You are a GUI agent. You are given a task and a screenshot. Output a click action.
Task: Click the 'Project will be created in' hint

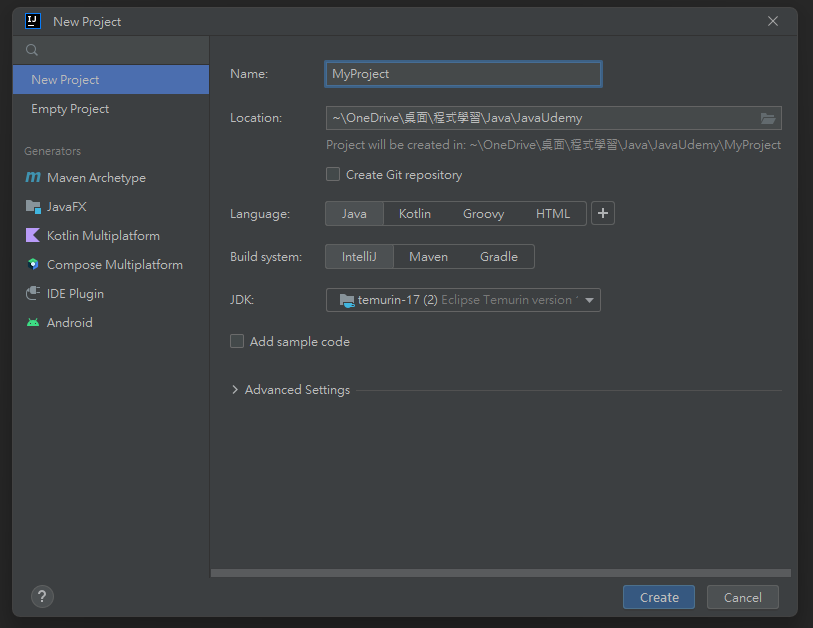coord(553,145)
